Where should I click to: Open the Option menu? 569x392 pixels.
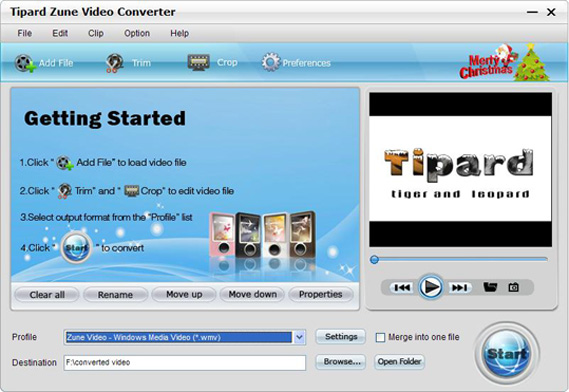pyautogui.click(x=137, y=33)
